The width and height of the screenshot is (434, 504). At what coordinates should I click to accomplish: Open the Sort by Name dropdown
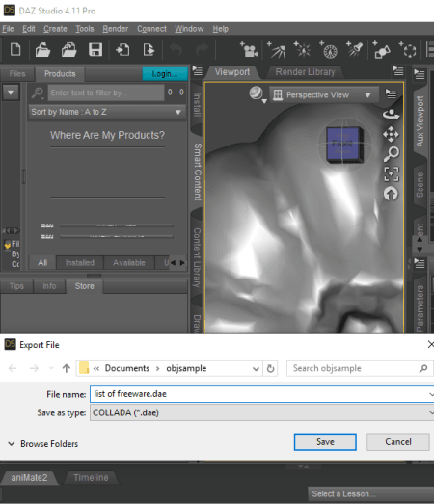[x=107, y=112]
